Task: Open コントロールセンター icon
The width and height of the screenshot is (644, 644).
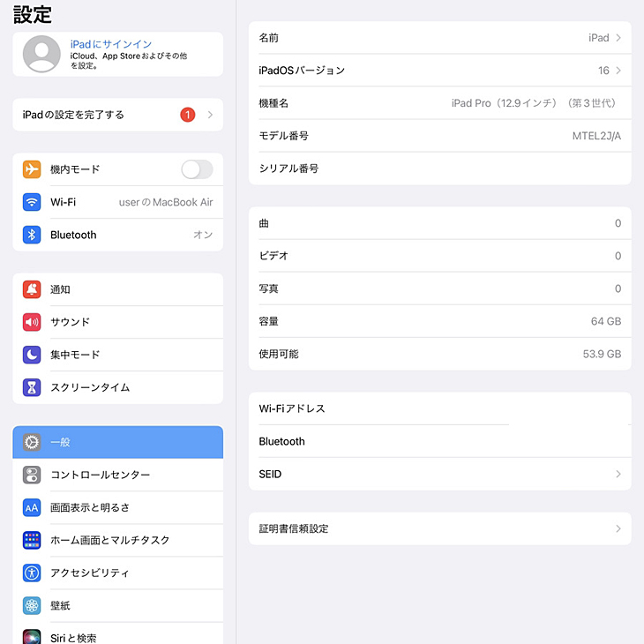Action: tap(32, 475)
